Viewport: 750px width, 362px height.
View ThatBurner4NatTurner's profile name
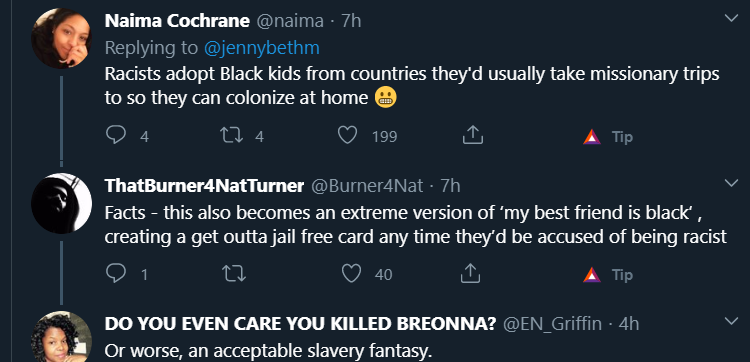click(204, 186)
